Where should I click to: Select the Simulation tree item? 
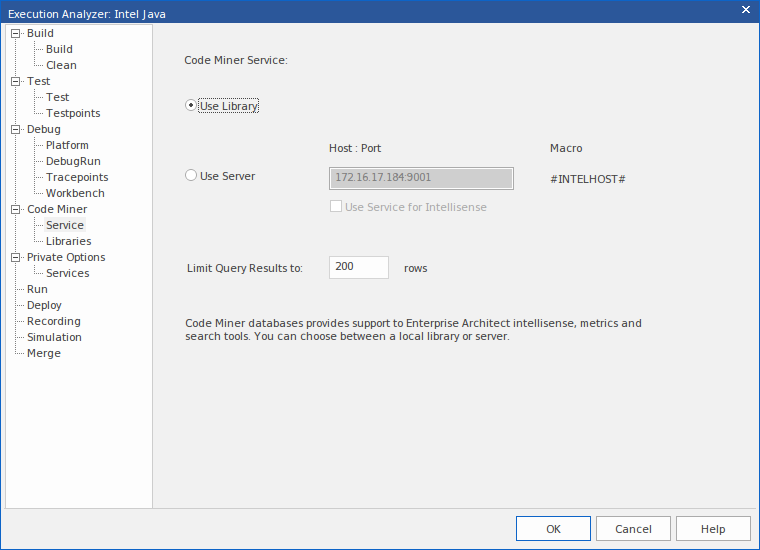click(54, 337)
